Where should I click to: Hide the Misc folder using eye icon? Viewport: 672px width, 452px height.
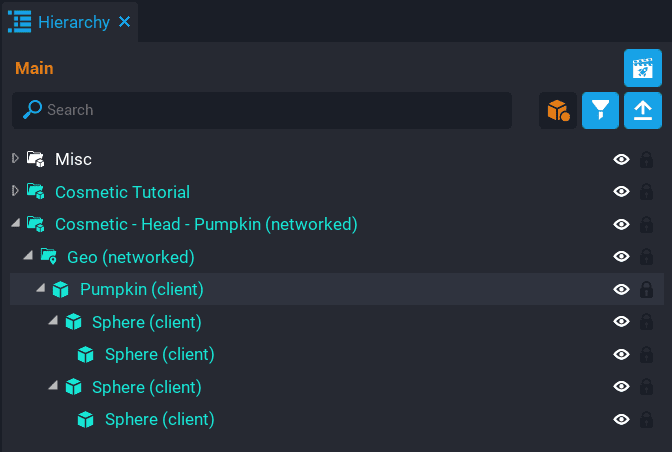pyautogui.click(x=621, y=159)
